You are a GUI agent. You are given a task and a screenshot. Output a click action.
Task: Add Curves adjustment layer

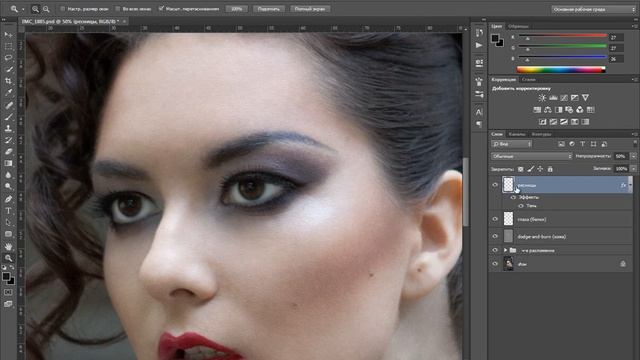(564, 98)
